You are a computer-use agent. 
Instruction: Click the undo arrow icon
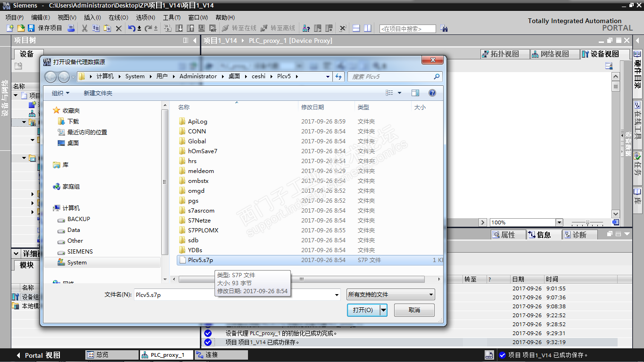coord(132,28)
